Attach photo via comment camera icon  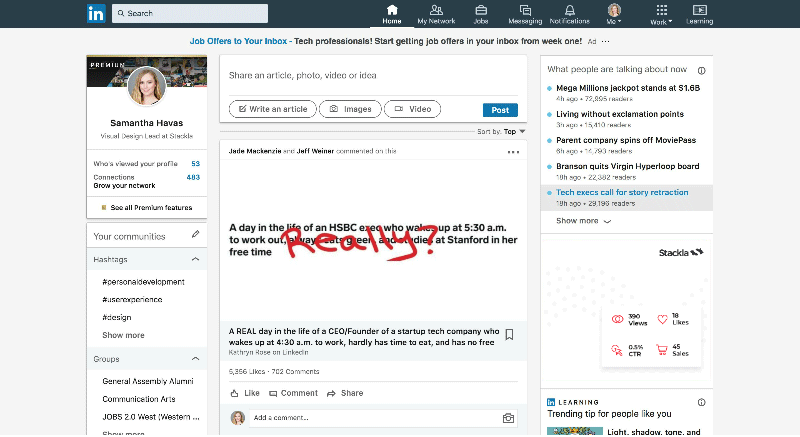pos(508,418)
